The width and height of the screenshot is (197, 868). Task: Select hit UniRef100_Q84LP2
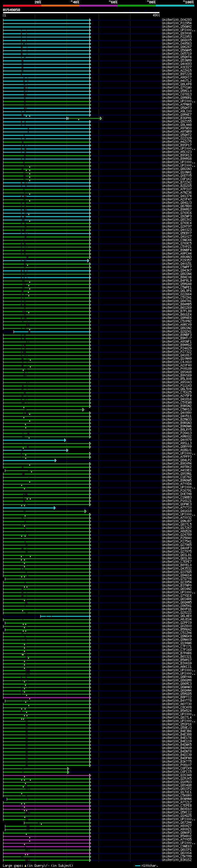(x=177, y=460)
